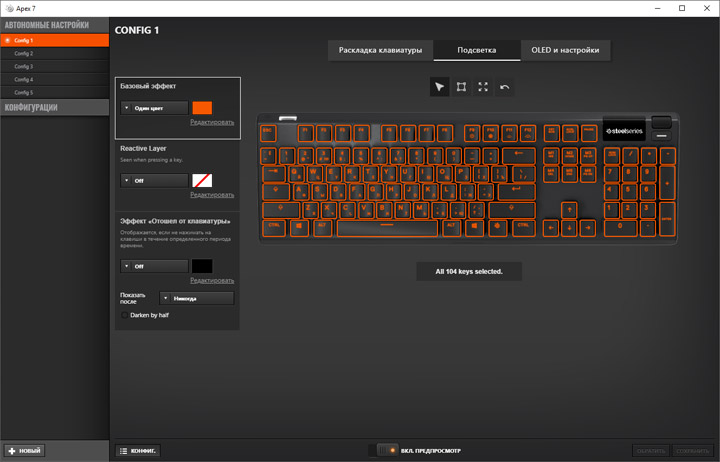Click Редактировать link under Reactive Layer

point(212,195)
